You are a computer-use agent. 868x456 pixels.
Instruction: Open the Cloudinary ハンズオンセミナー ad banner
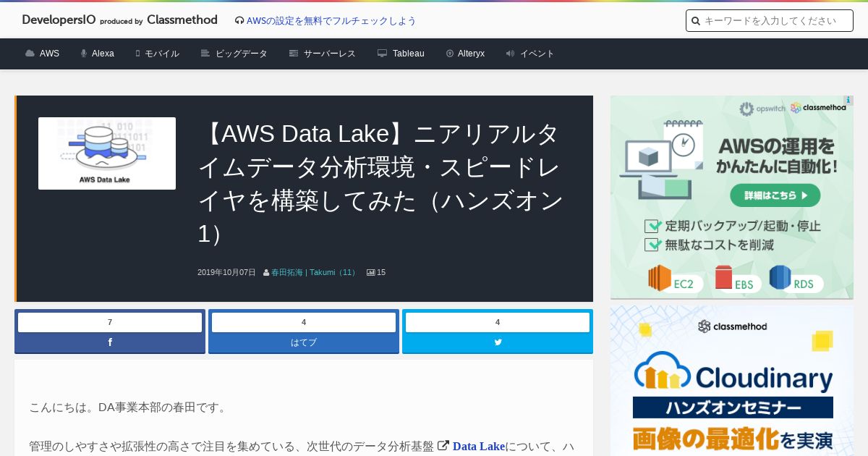(x=732, y=381)
